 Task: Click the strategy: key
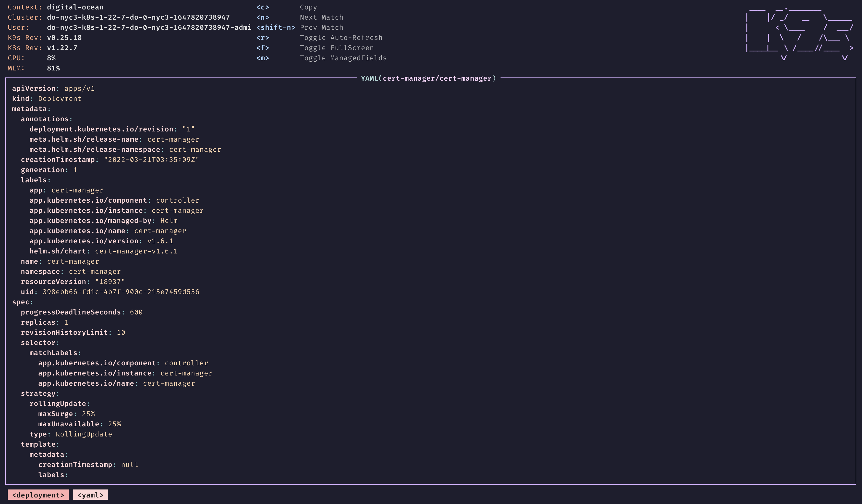(40, 394)
